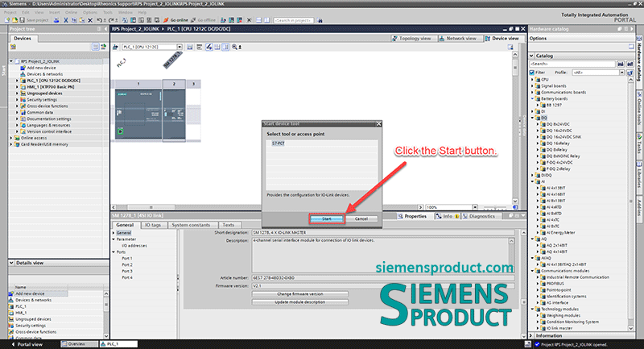Screen dimensions: 644x349
Task: Select Devices & networks in the project tree
Action: [x=44, y=74]
